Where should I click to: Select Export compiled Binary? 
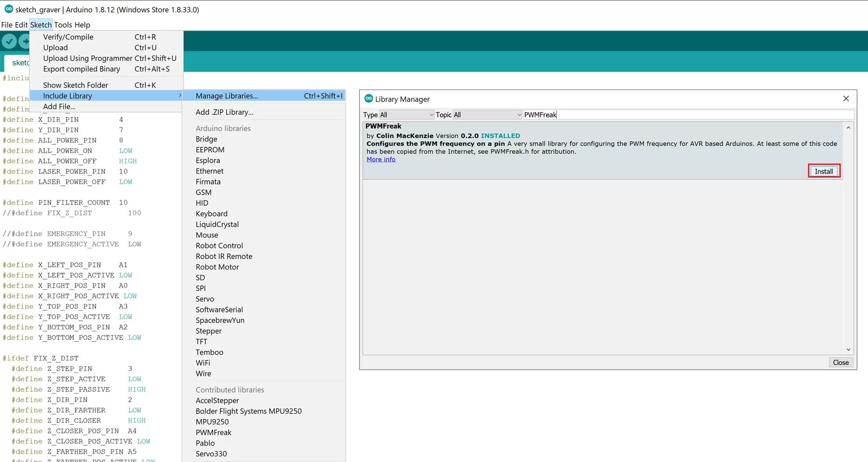point(106,69)
